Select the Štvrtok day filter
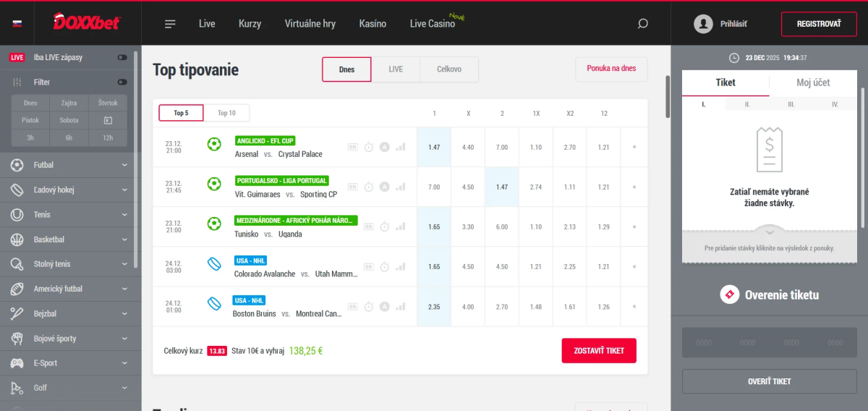868x411 pixels. point(108,103)
